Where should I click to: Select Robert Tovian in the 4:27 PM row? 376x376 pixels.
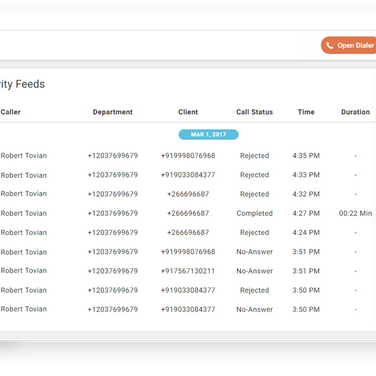click(24, 213)
